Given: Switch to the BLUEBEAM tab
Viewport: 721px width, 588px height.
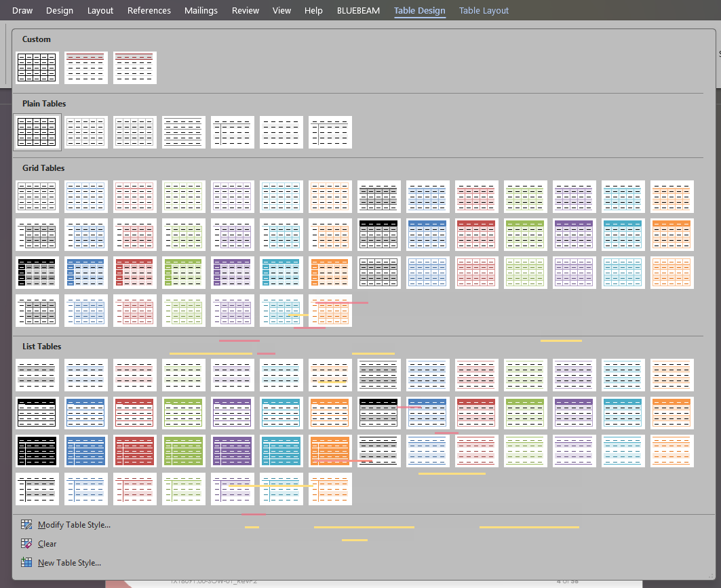Looking at the screenshot, I should click(x=358, y=10).
